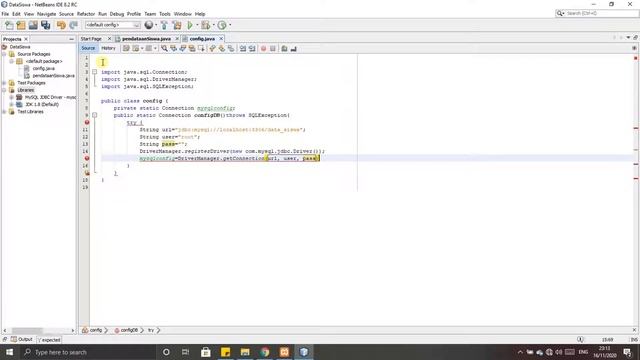
Task: Collapse the default package tree node
Action: [x=11, y=61]
